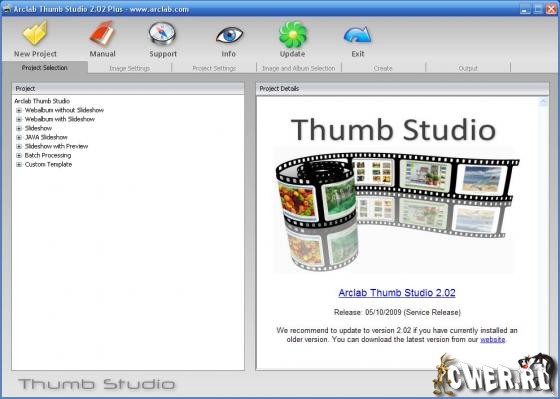Open the Manual book icon

(x=102, y=34)
